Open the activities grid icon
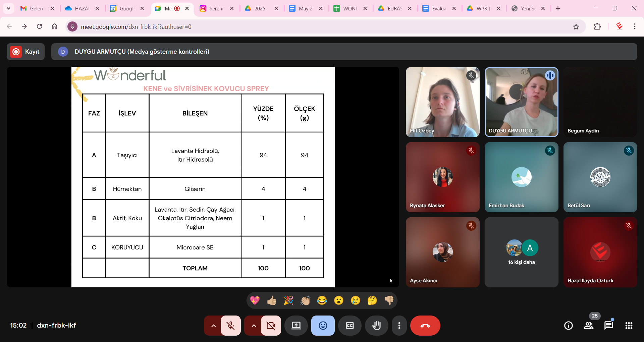 629,326
